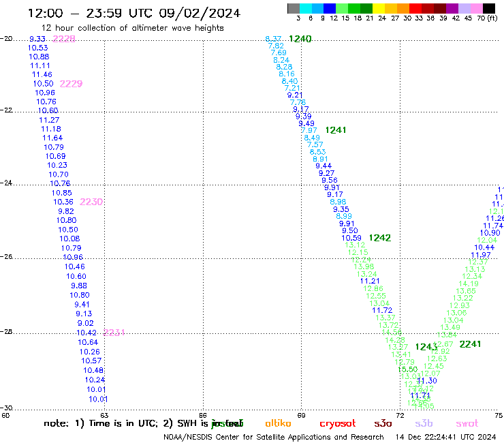The image size is (504, 443).
Task: Click the latitude axis label -22
Action: coord(7,110)
